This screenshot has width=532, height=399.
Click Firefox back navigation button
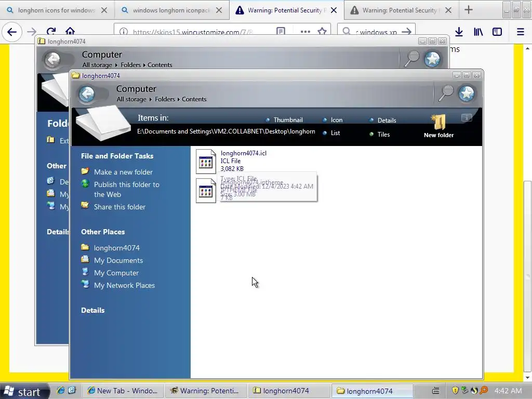(12, 32)
